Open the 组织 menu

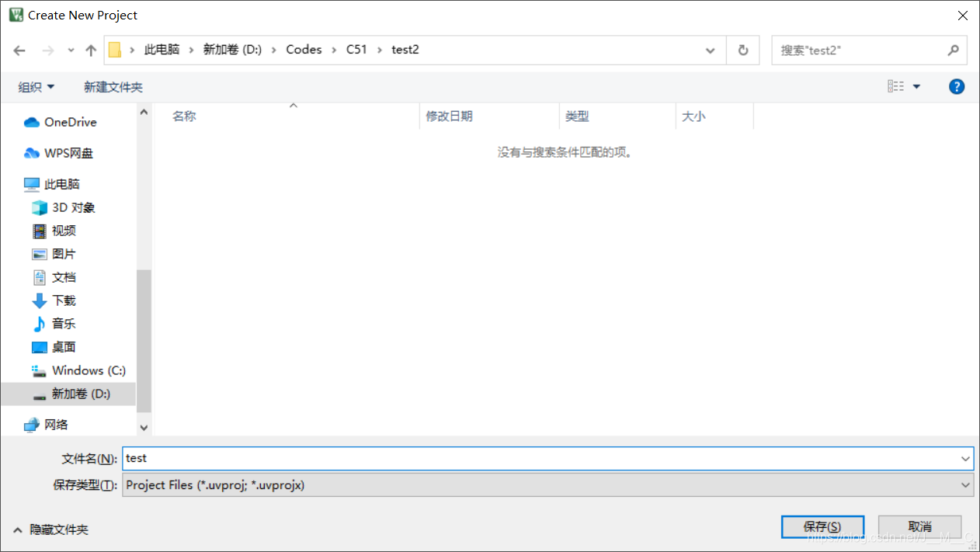[x=36, y=87]
